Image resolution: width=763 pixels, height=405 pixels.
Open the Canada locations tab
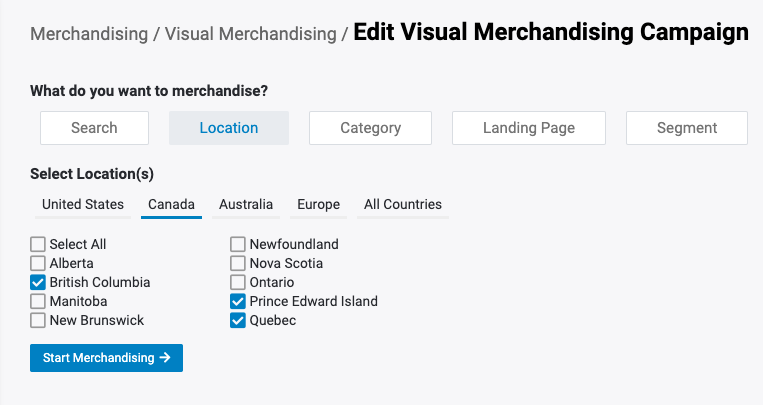coord(171,204)
